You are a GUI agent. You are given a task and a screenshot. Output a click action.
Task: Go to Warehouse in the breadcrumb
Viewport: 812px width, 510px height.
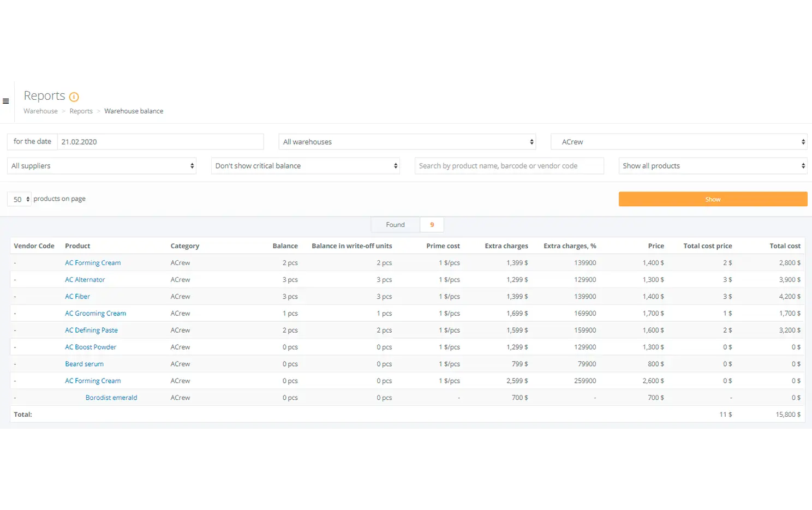coord(40,111)
